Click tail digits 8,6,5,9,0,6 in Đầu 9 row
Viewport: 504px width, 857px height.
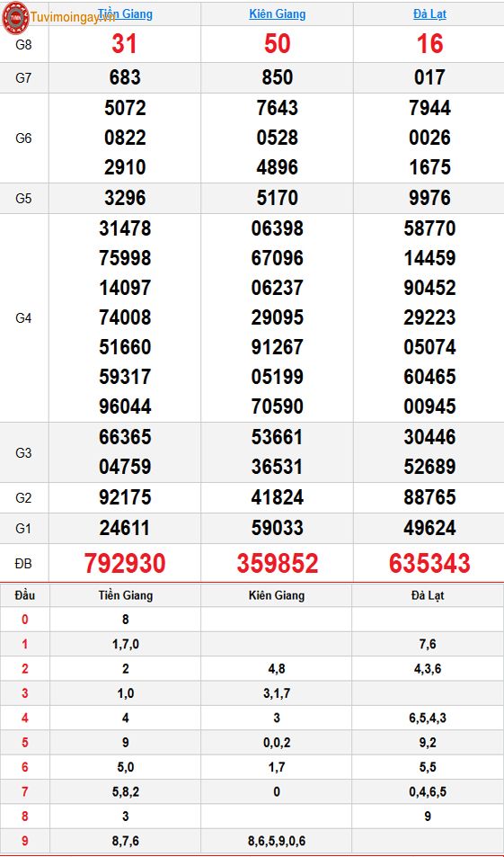(x=277, y=841)
